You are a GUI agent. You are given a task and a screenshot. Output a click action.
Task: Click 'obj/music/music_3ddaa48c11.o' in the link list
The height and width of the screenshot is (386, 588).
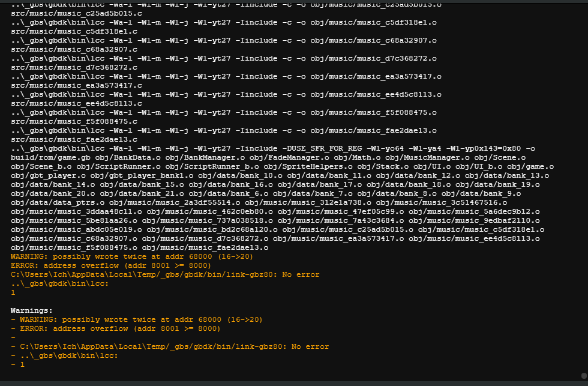(77, 211)
